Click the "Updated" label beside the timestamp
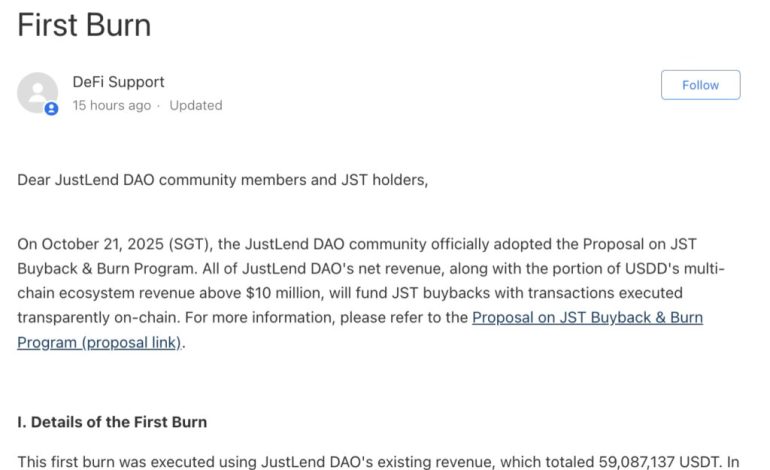Screen dimensions: 770x470 196,105
